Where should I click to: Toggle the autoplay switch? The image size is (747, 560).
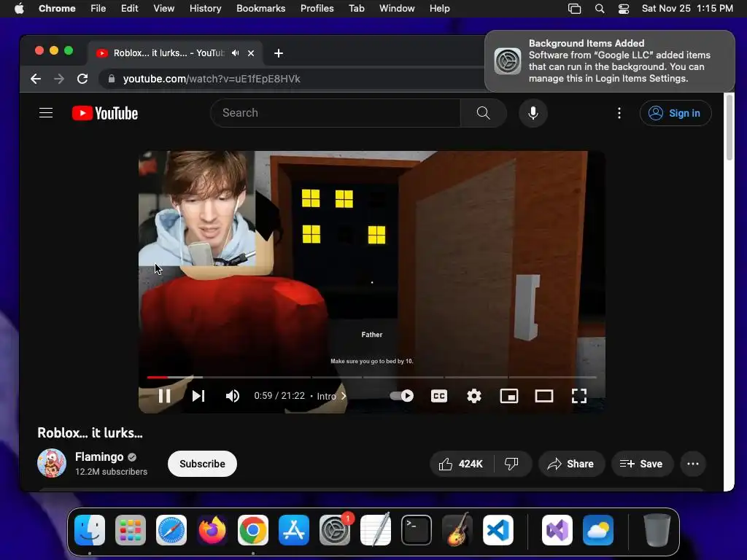coord(402,396)
